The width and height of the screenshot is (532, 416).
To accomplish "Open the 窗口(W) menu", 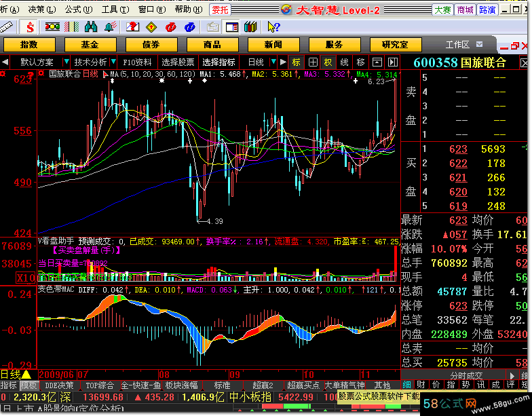I will tap(152, 10).
